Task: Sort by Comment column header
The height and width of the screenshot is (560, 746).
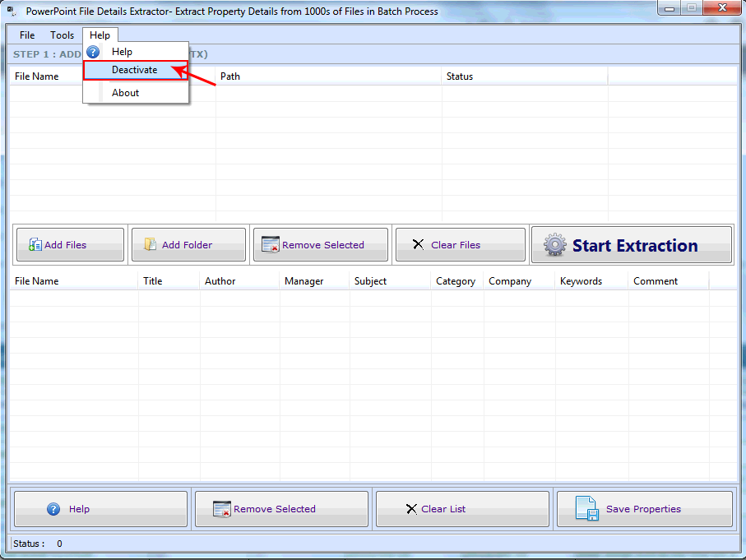Action: click(669, 281)
